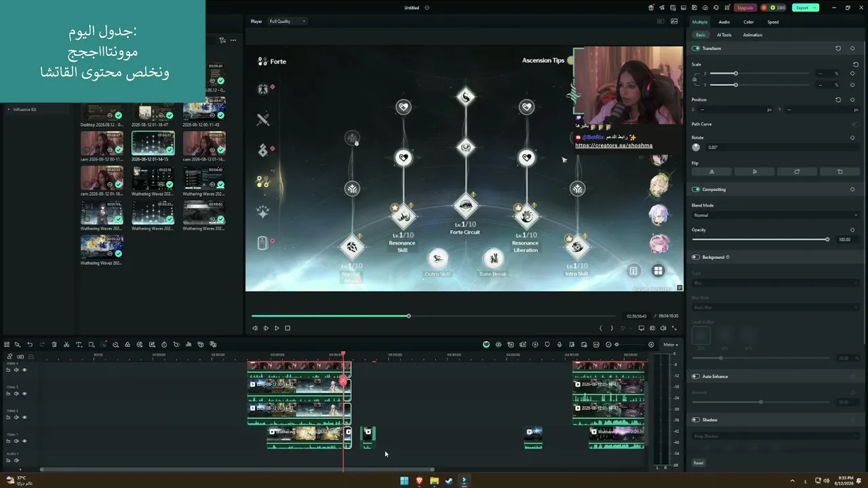Select the Crop tool in timeline toolbar
The image size is (868, 488).
(91, 344)
